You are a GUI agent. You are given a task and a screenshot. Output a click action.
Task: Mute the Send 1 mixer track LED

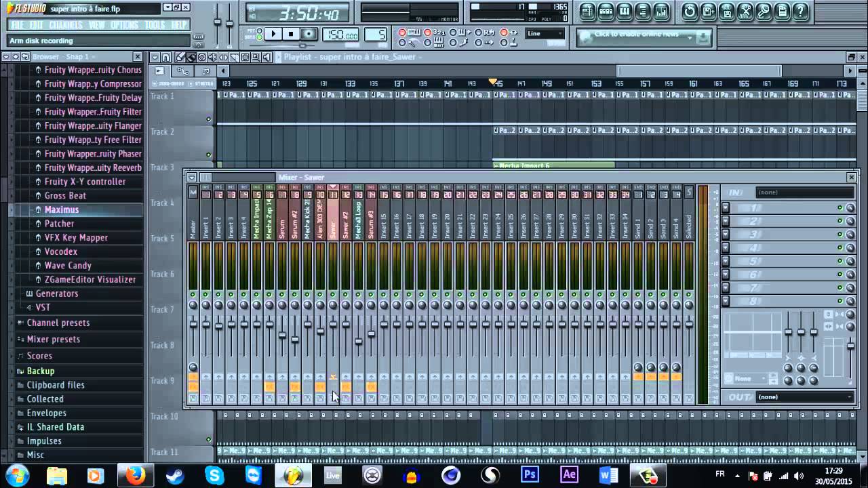(638, 295)
